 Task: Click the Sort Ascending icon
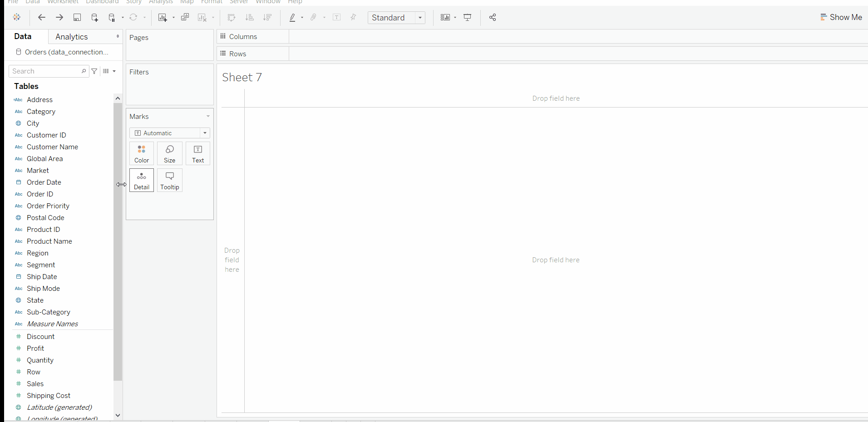tap(249, 17)
